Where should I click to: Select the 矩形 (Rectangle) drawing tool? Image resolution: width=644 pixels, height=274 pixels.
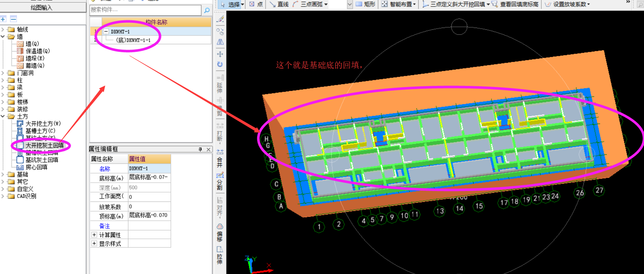[x=365, y=4]
